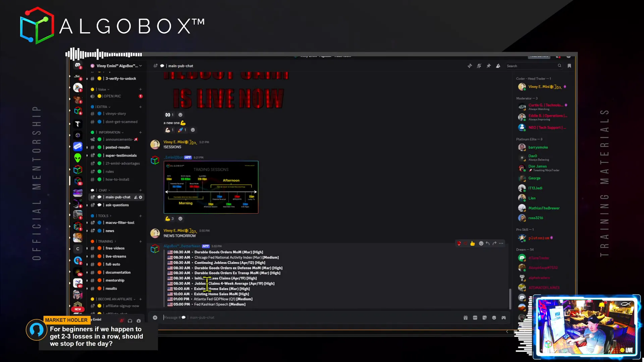Click AlgoBox_BetterNews bot name
The image size is (644, 362).
coord(182,246)
